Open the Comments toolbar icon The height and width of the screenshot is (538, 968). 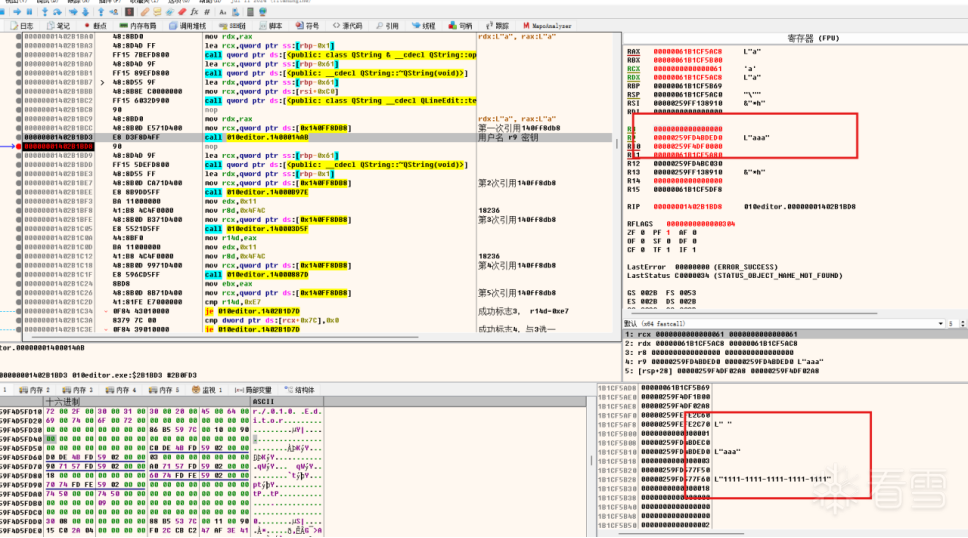(x=157, y=12)
